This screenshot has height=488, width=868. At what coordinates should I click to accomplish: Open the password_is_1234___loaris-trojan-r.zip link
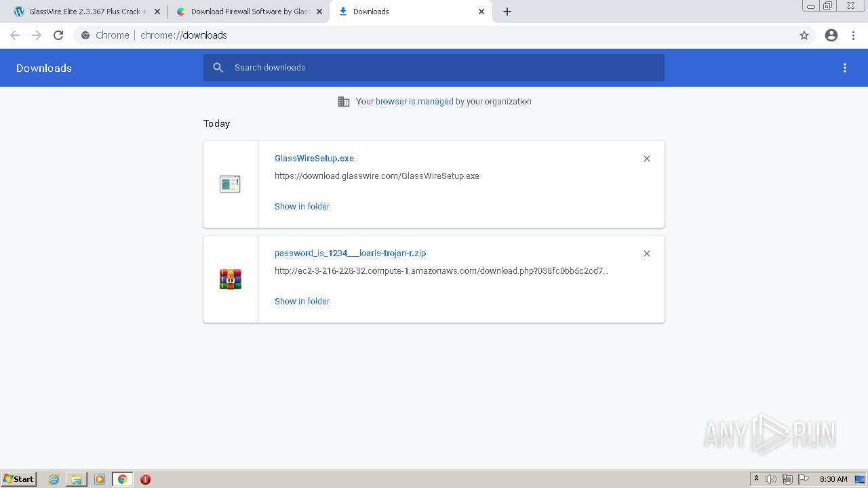point(350,253)
